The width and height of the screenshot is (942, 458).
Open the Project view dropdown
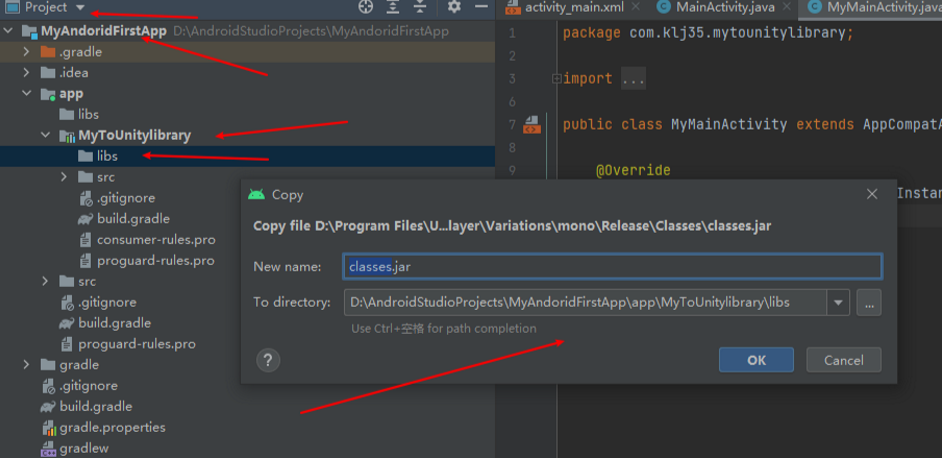pos(81,8)
